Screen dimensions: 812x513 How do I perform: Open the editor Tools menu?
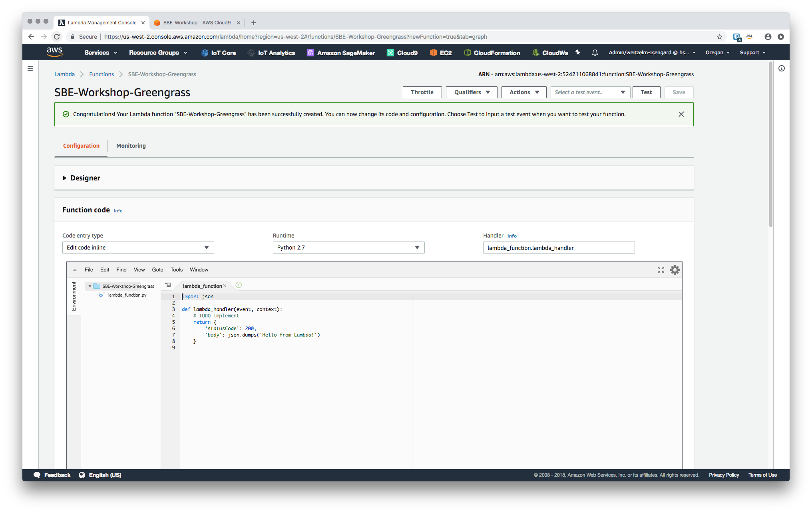(x=176, y=270)
